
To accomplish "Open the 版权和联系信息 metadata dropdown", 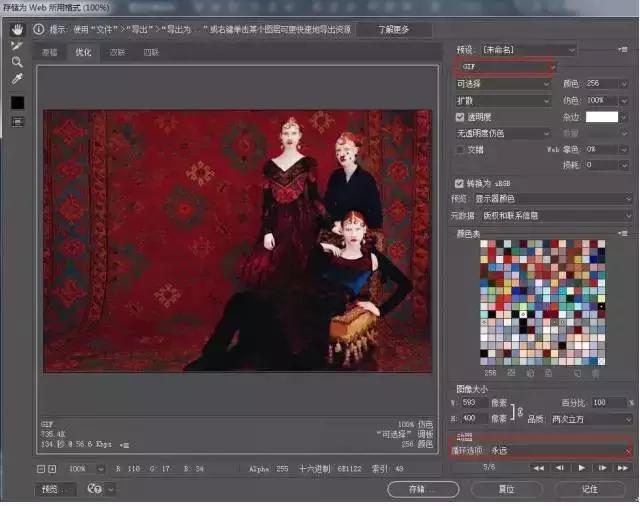I will click(556, 215).
